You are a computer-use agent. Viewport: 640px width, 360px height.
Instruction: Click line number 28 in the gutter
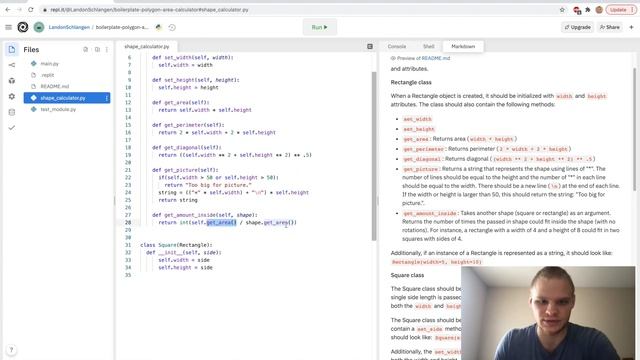coord(128,222)
